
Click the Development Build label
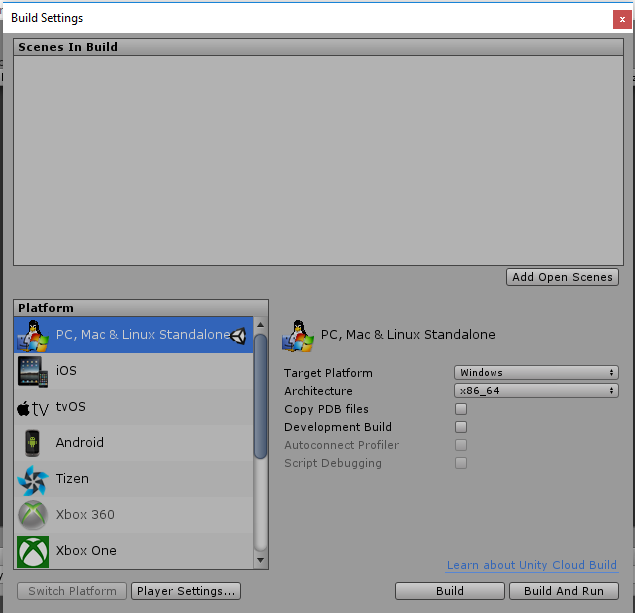(x=338, y=427)
